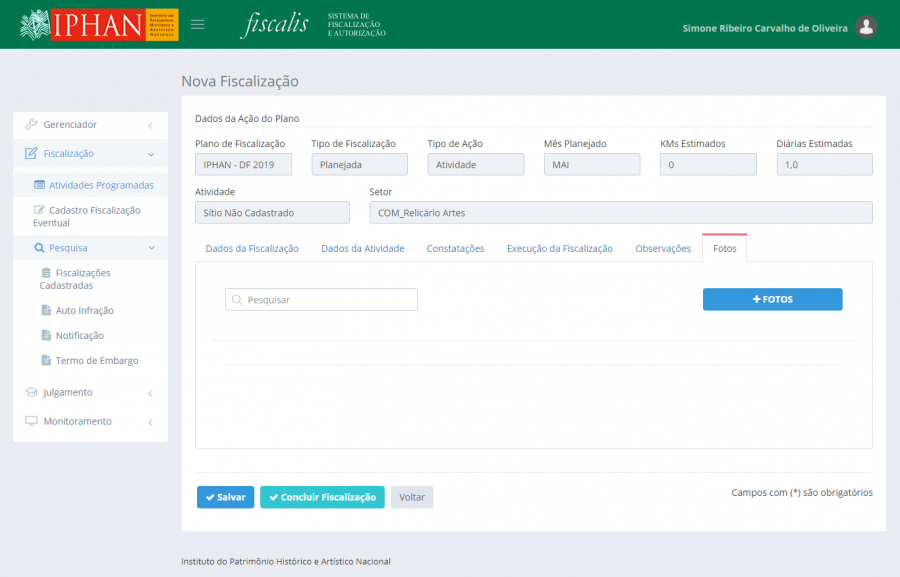Screen dimensions: 900x577
Task: Open the Constatações tab
Action: click(455, 248)
